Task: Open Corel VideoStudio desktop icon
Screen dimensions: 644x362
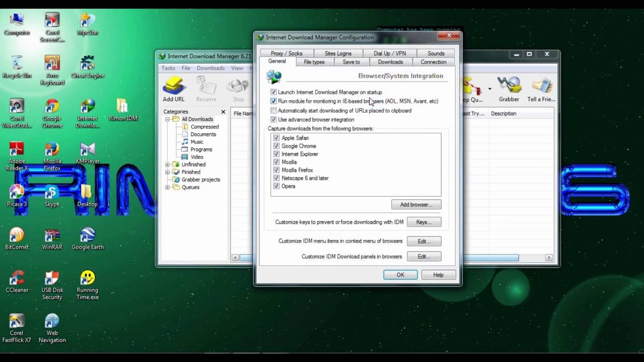Action: click(x=17, y=113)
